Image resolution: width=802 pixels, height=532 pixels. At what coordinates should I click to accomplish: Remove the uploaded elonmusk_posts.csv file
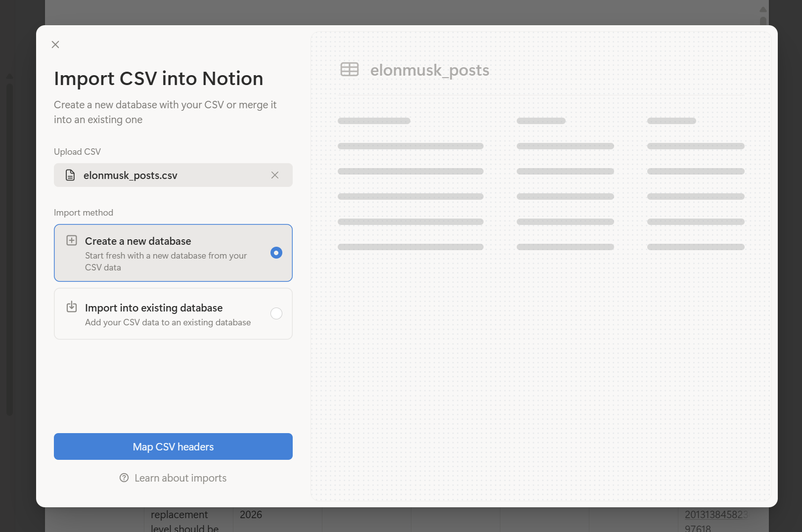click(275, 175)
